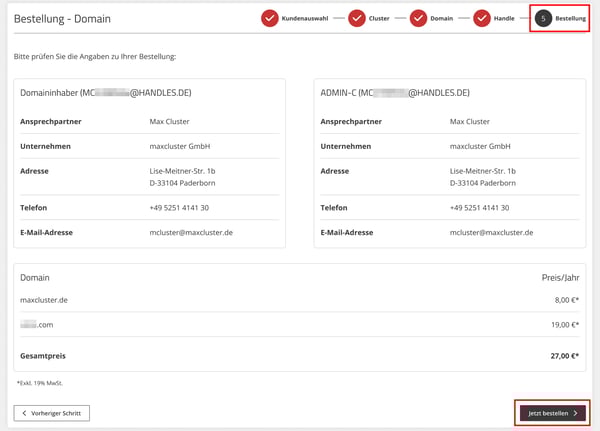Viewport: 600px width, 431px height.
Task: Click maxcluster GmbH in Domaininhaber card
Action: click(x=180, y=146)
